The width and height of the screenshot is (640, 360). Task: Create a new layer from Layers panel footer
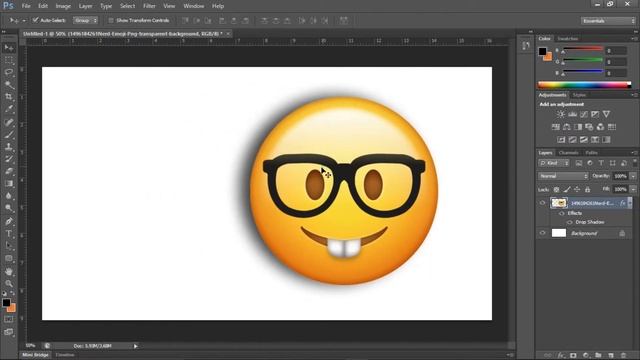(611, 356)
